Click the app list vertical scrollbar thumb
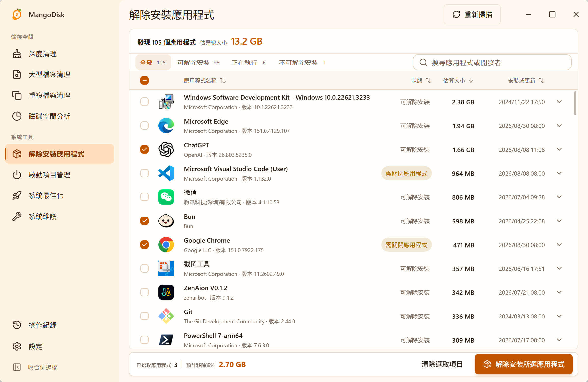588x382 pixels. click(575, 103)
